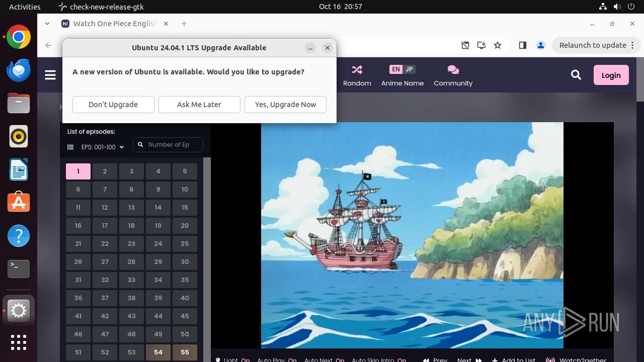Open the Random anime shuffle icon
Screen dimensions: 644x362
(357, 69)
